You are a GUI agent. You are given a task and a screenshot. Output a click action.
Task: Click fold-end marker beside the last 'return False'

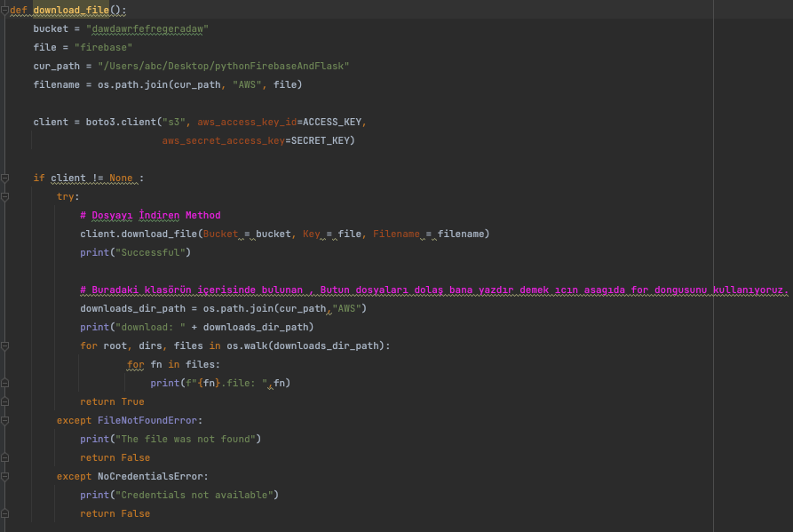tap(4, 514)
